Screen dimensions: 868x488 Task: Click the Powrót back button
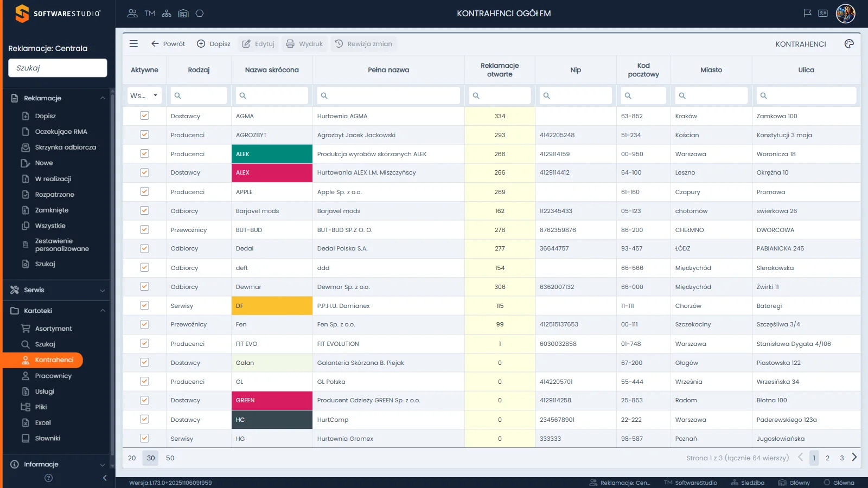168,44
